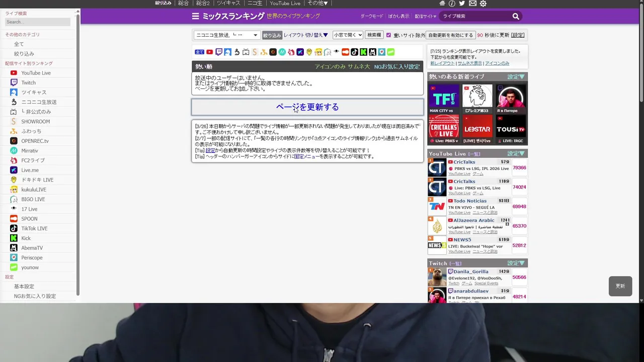Enable ダークモード in header
Image resolution: width=644 pixels, height=362 pixels.
(x=372, y=16)
